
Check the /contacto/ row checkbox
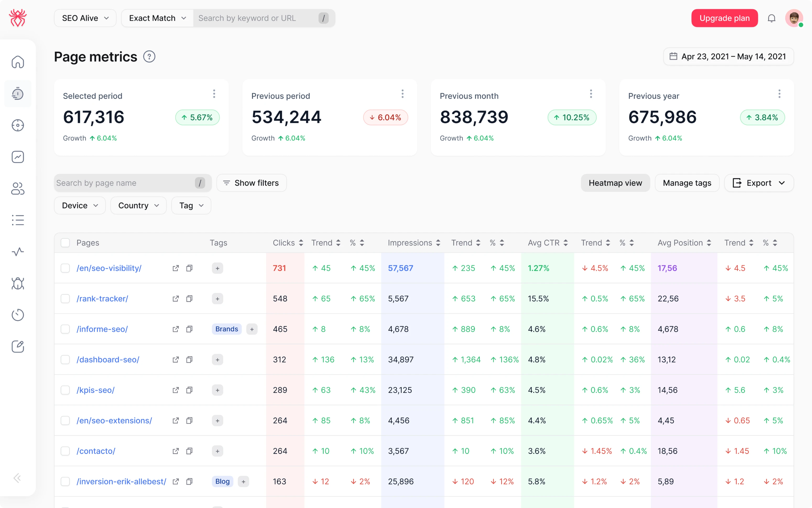(x=65, y=451)
